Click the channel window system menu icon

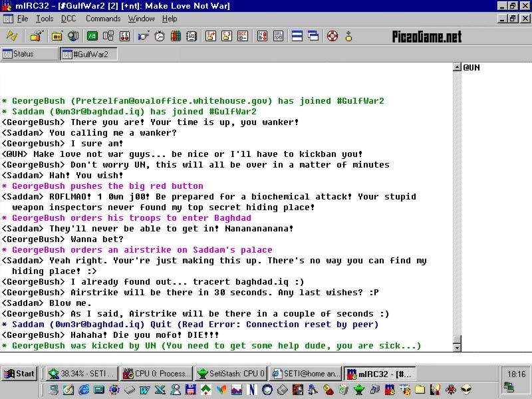coord(8,19)
